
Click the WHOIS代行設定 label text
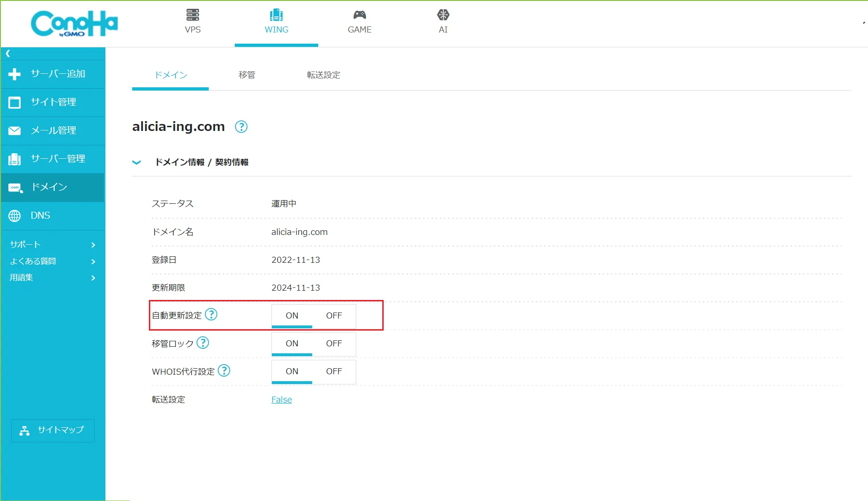183,372
